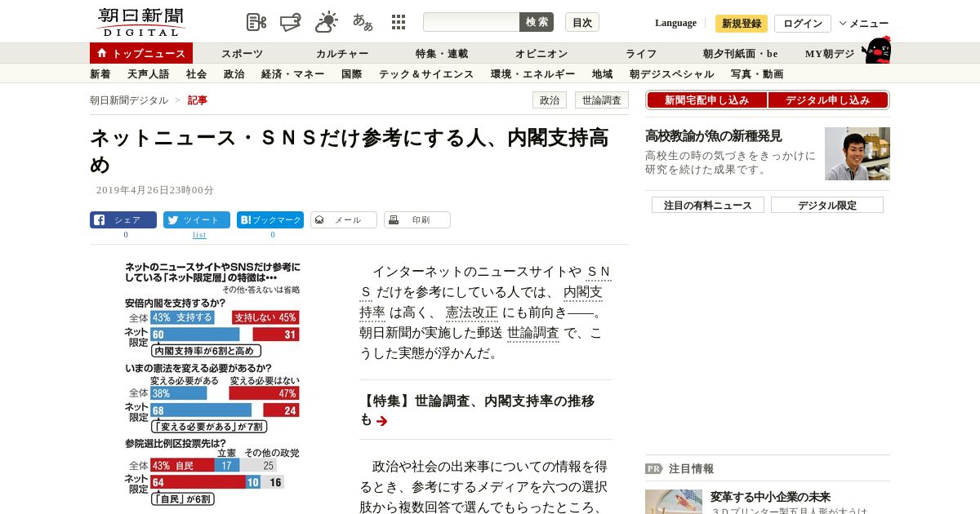Select 写真・動画 in sub navigation
Viewport: 980px width, 514px height.
click(757, 74)
